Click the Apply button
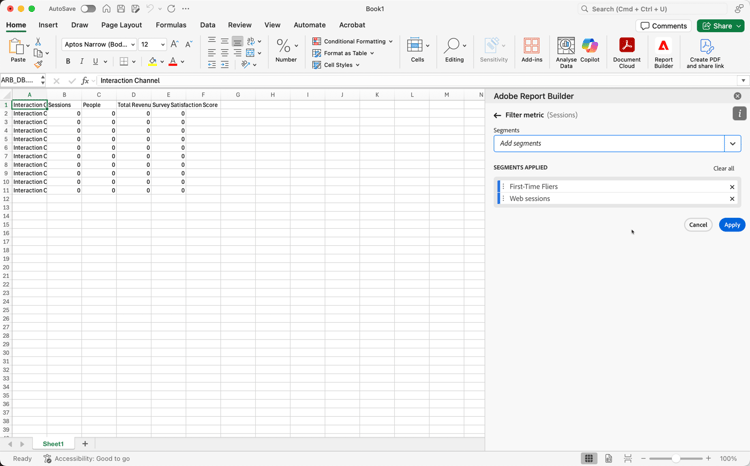Image resolution: width=750 pixels, height=466 pixels. coord(732,225)
